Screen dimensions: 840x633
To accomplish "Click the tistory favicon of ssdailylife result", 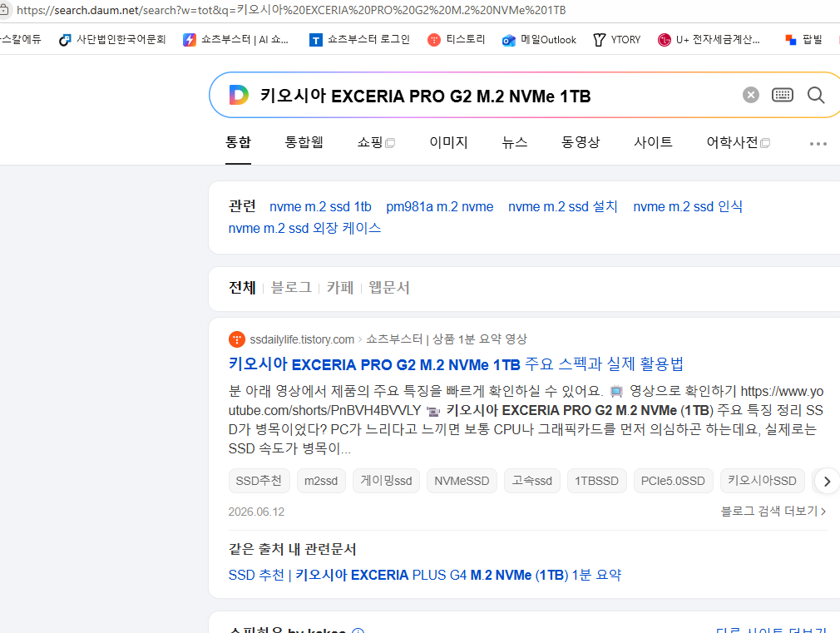I will [x=237, y=339].
